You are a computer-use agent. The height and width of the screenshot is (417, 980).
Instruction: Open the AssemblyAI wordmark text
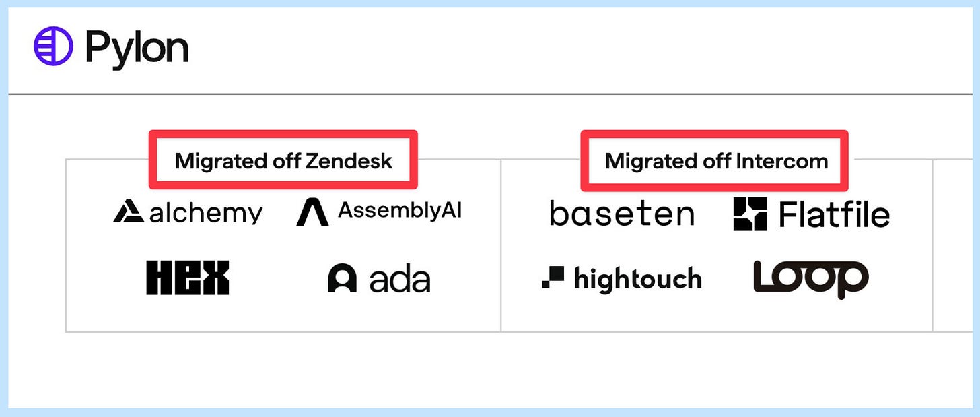tap(400, 211)
